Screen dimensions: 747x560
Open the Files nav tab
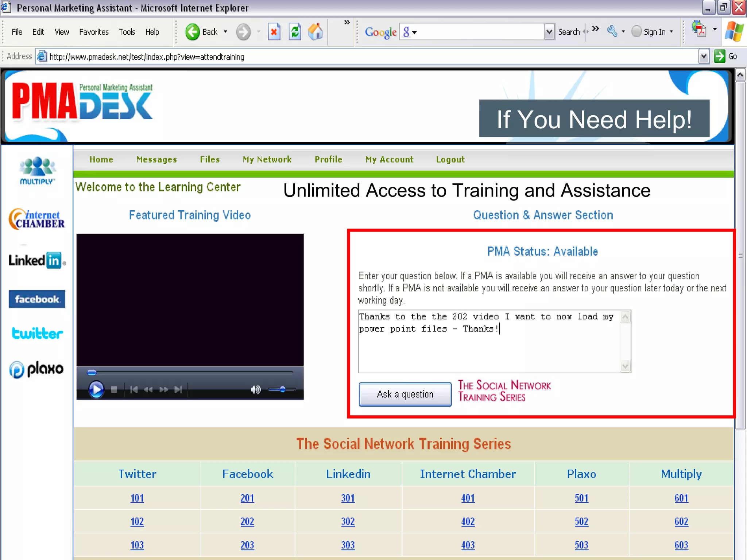coord(210,159)
